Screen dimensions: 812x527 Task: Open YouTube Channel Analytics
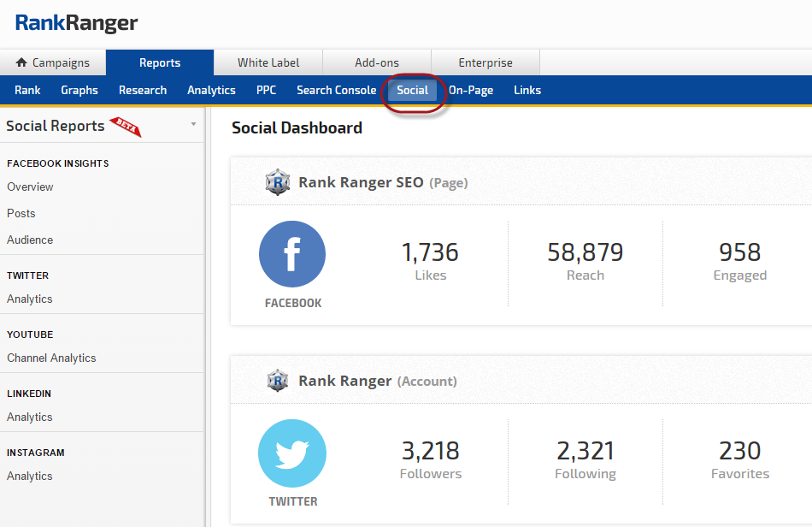51,358
